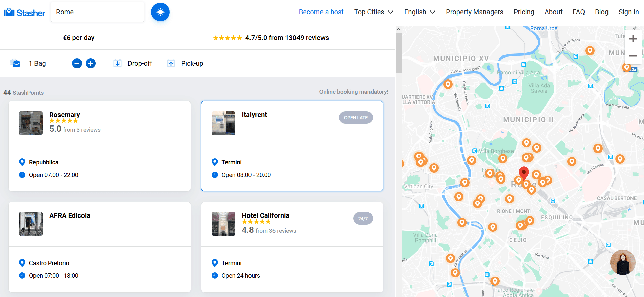The width and height of the screenshot is (644, 297).
Task: Click 'Open 07:00 - 18:00' hours text
Action: click(53, 275)
